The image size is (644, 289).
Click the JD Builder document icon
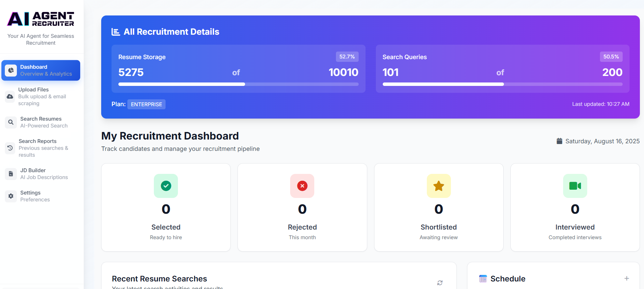11,174
